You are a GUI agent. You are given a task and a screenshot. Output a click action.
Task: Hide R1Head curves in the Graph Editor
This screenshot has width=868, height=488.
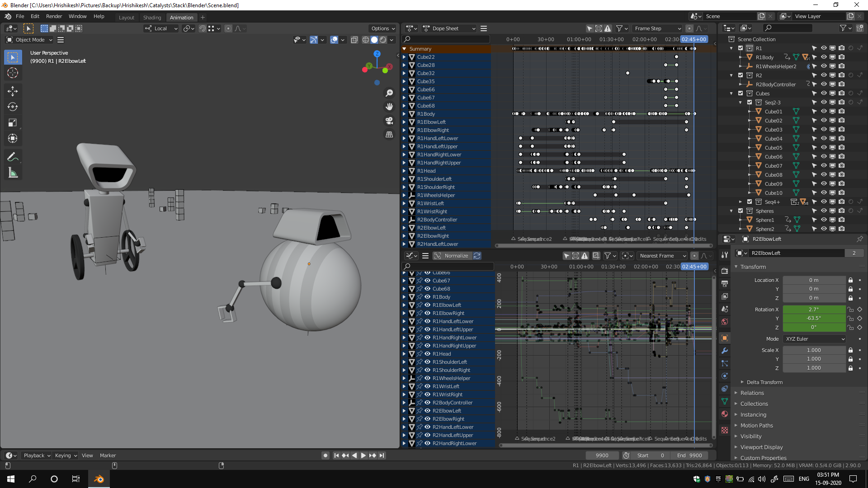(427, 354)
